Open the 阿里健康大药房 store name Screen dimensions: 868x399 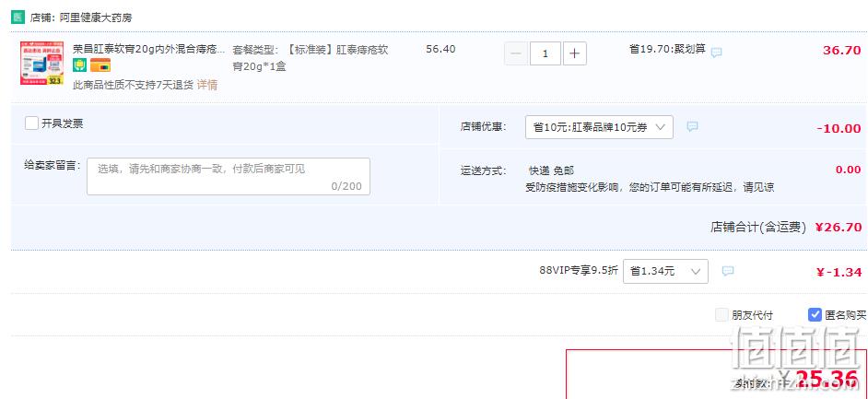click(96, 18)
